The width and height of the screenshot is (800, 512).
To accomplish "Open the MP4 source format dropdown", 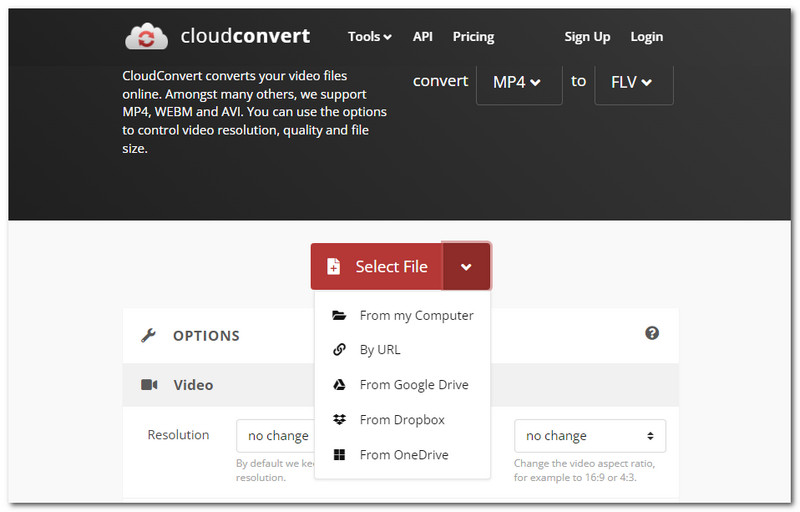I will point(518,82).
